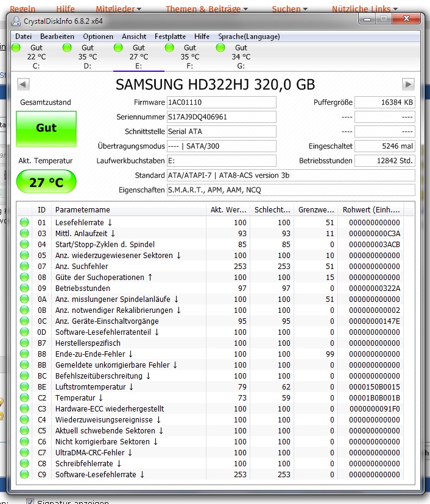Screen dimensions: 430x504
Task: Open the Ansicht menu
Action: (134, 37)
